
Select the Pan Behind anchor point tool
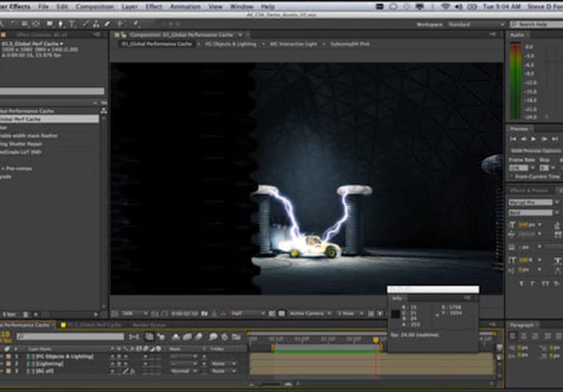36,24
